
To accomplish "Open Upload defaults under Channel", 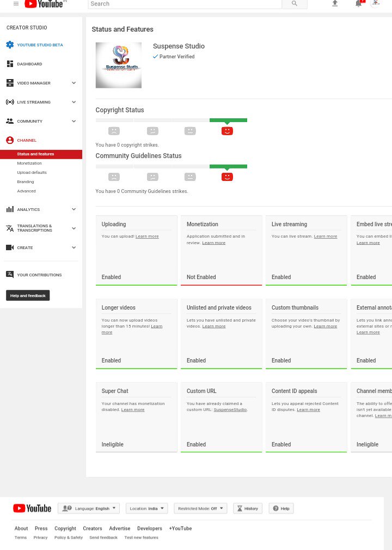I will pos(32,173).
